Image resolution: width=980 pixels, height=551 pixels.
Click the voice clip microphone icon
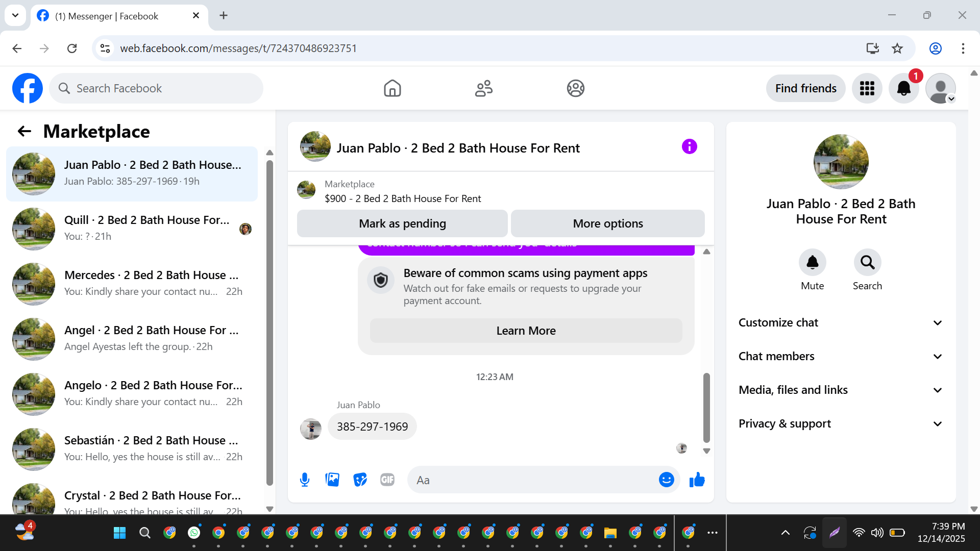click(305, 480)
